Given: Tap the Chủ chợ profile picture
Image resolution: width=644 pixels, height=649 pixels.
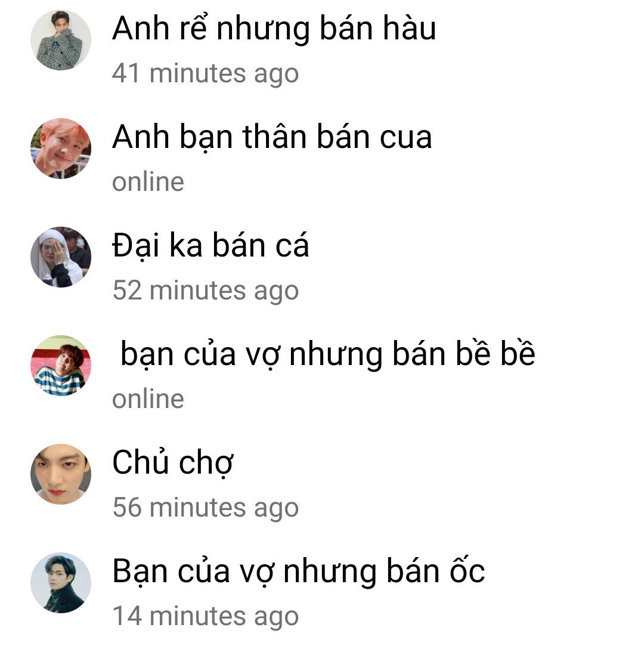Looking at the screenshot, I should [61, 474].
